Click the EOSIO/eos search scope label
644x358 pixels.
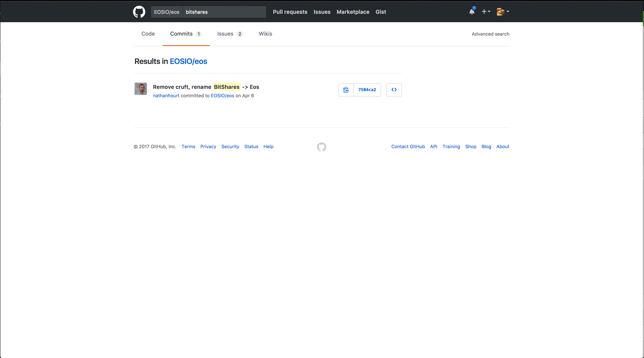(x=167, y=12)
